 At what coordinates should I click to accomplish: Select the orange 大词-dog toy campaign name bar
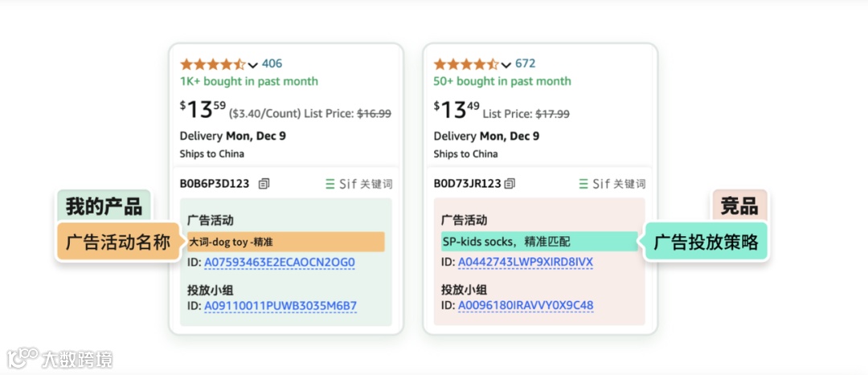click(285, 242)
